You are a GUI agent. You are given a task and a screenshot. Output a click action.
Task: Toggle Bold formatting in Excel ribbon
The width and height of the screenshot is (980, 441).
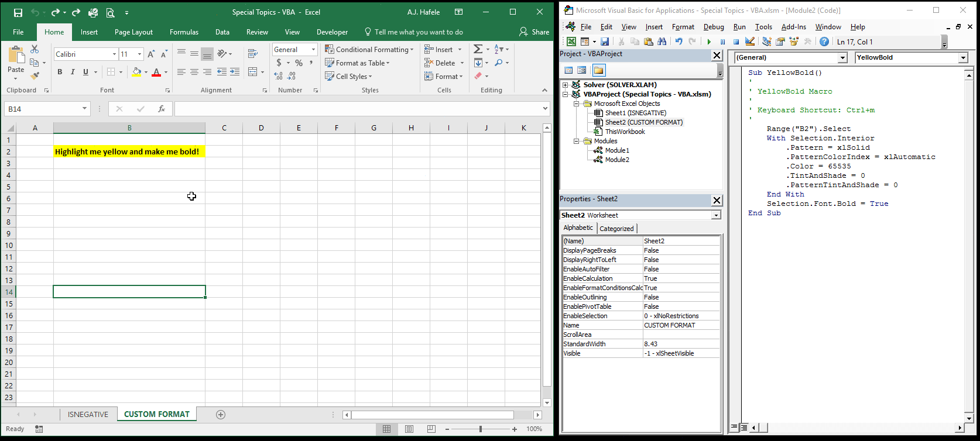[60, 72]
